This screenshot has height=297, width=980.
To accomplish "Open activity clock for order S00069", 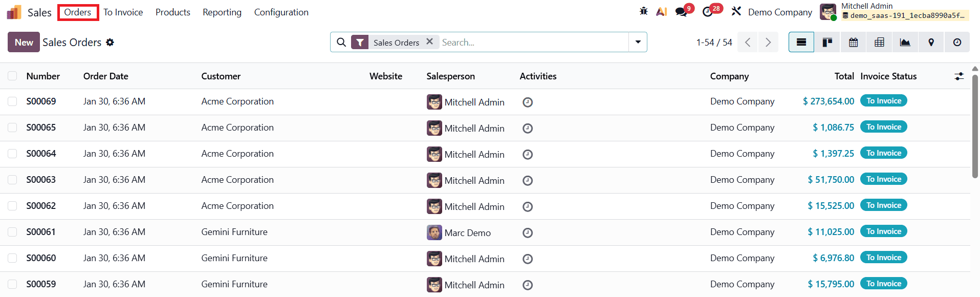I will pos(528,102).
